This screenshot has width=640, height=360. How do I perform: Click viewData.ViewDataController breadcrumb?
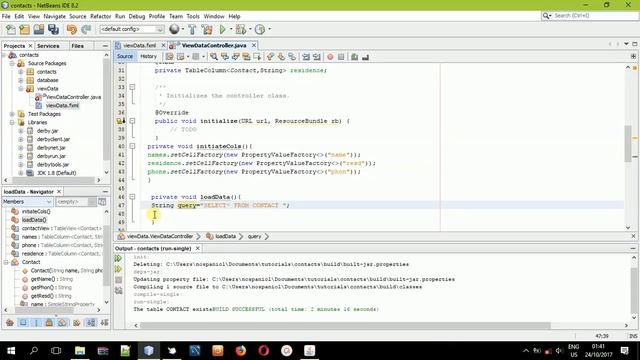click(x=160, y=236)
